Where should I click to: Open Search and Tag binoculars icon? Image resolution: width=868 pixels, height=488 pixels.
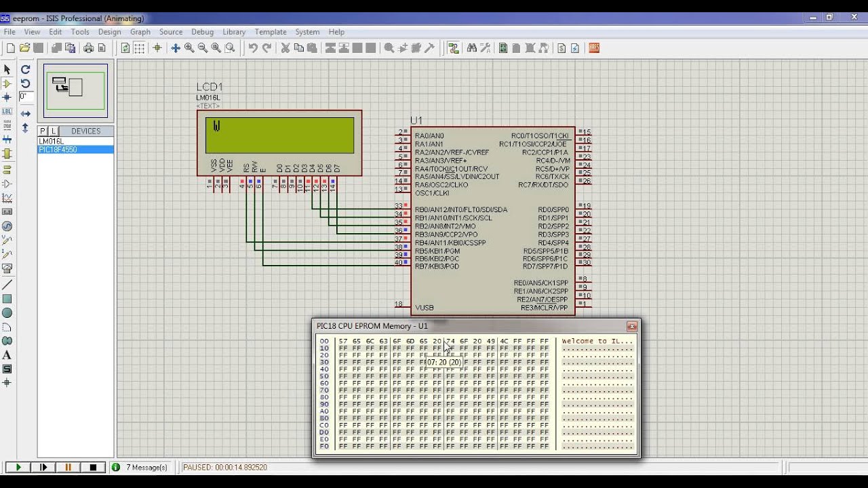click(471, 48)
